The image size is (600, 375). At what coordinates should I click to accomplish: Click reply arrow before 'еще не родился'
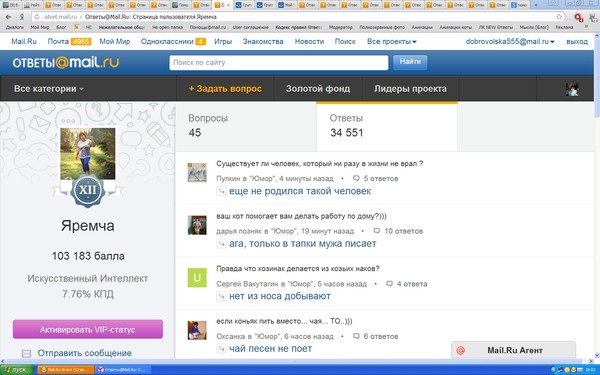(221, 191)
